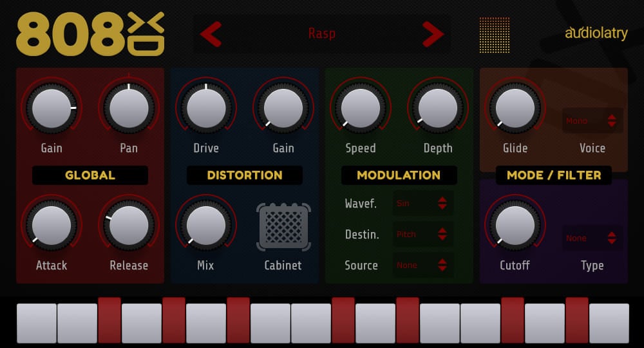Click the Pan knob

click(129, 108)
